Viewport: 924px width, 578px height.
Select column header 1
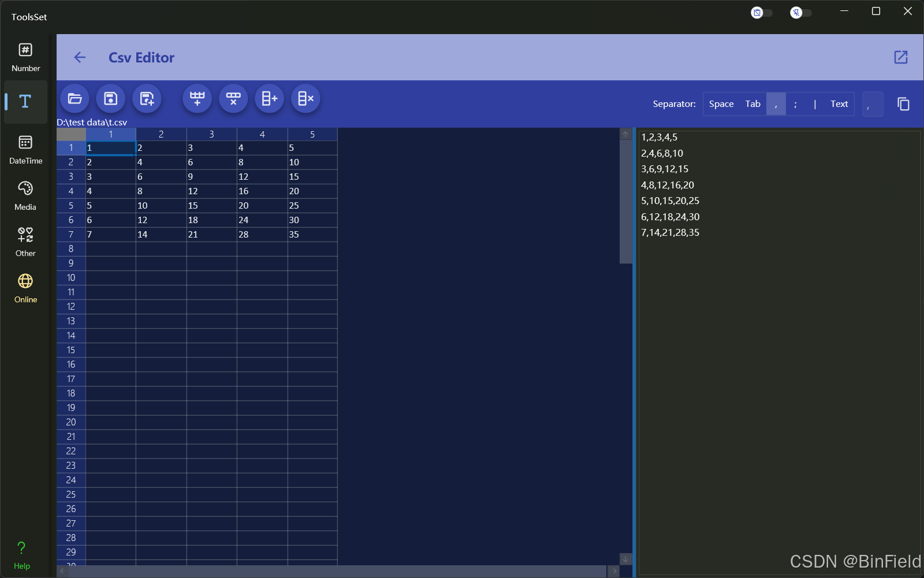tap(111, 134)
